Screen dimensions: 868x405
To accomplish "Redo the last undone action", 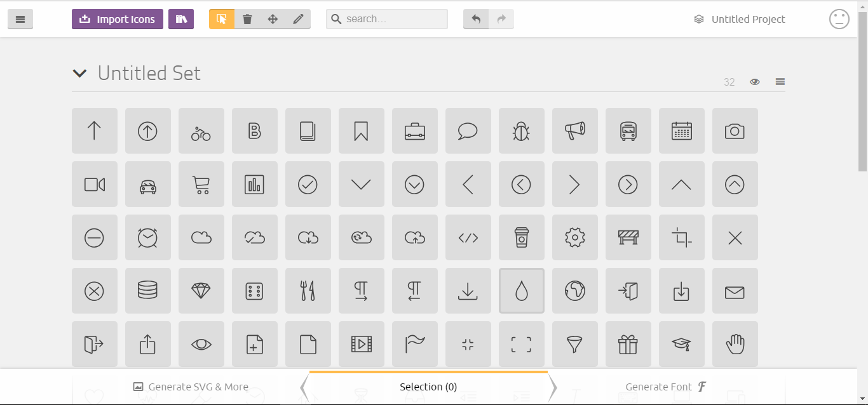I will tap(501, 19).
